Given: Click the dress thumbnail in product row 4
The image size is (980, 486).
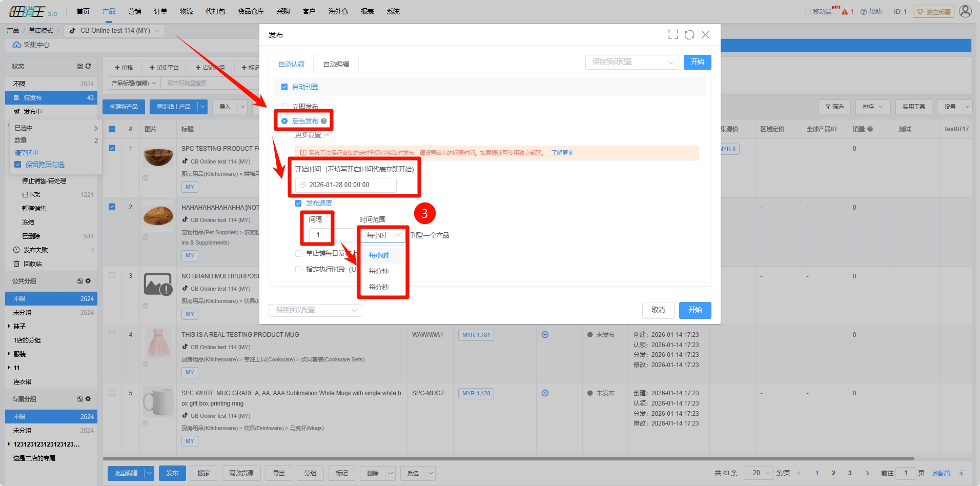Looking at the screenshot, I should pos(158,343).
